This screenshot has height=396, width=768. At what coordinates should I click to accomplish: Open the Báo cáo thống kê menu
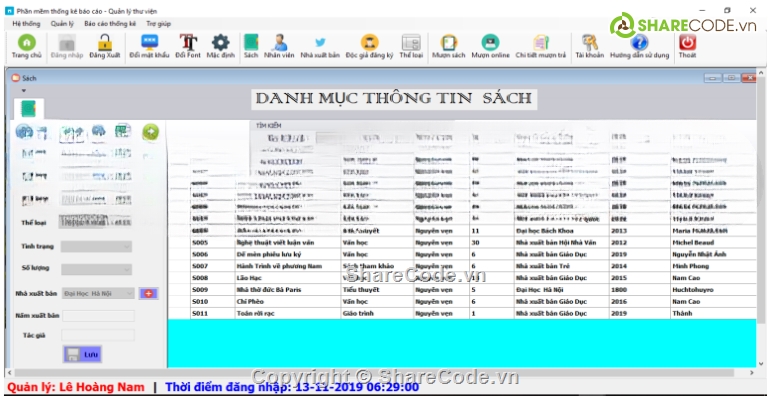110,24
